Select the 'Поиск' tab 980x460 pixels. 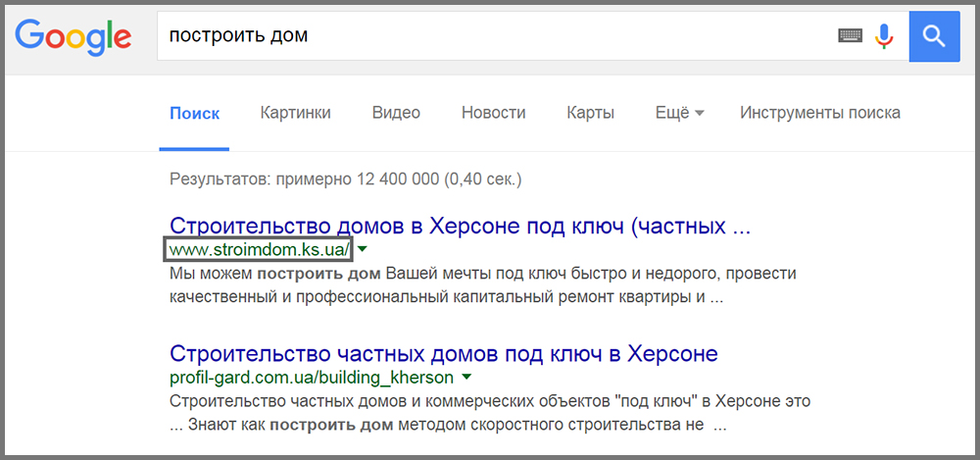(x=194, y=113)
